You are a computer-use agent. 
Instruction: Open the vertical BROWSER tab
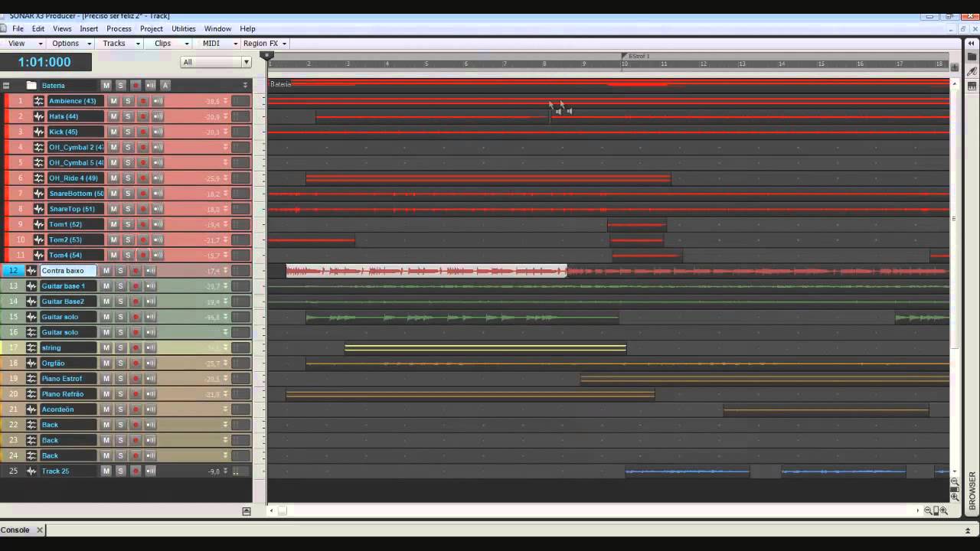pos(972,491)
